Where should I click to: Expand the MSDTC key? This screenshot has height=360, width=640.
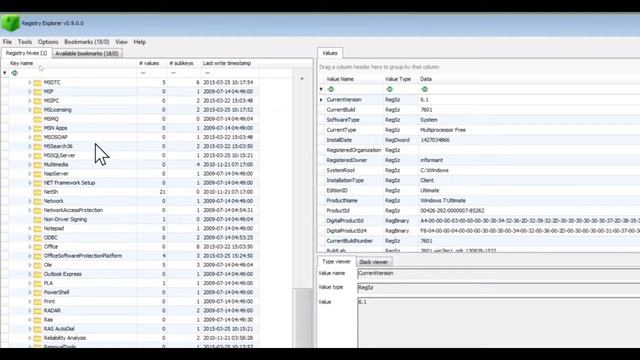[x=30, y=82]
